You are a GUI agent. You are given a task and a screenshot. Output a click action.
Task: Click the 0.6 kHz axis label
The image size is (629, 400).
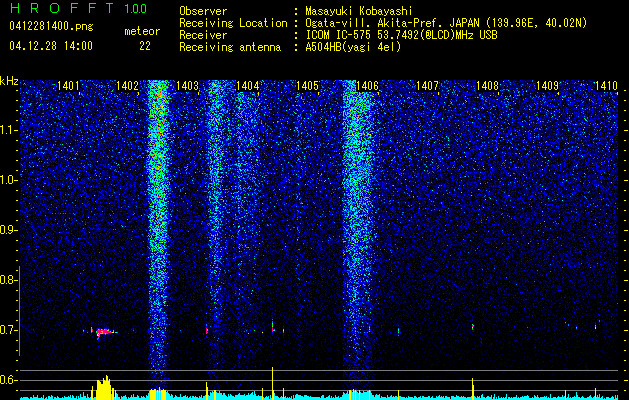7,380
